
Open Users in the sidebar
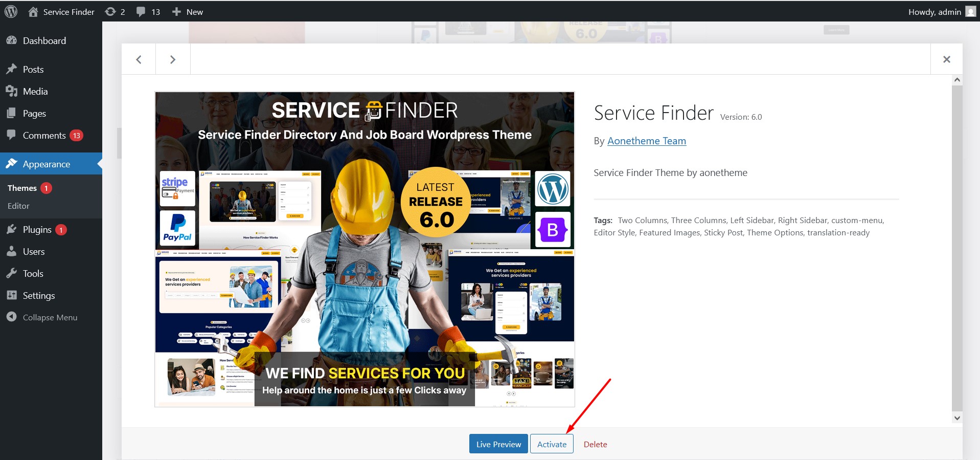51,251
